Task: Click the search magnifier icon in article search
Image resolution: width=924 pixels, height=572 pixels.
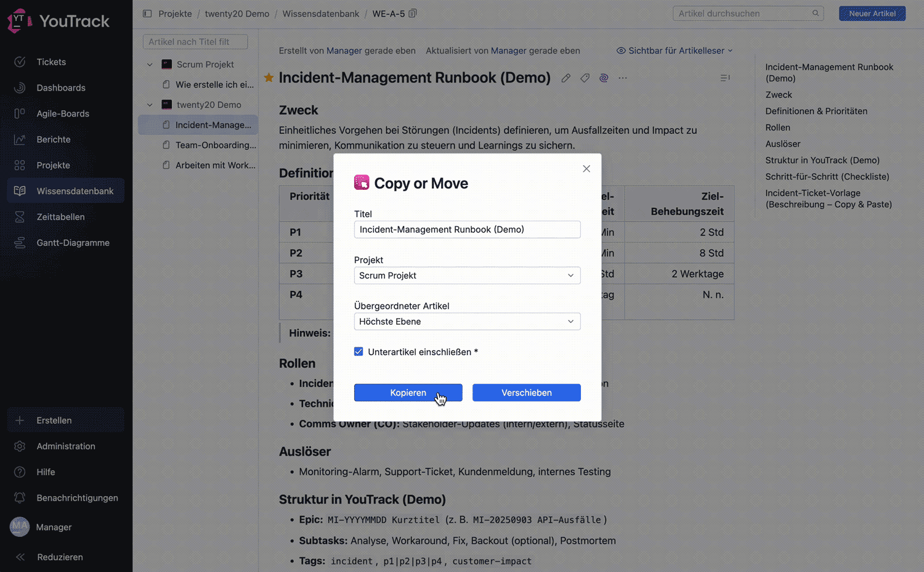Action: [x=816, y=14]
